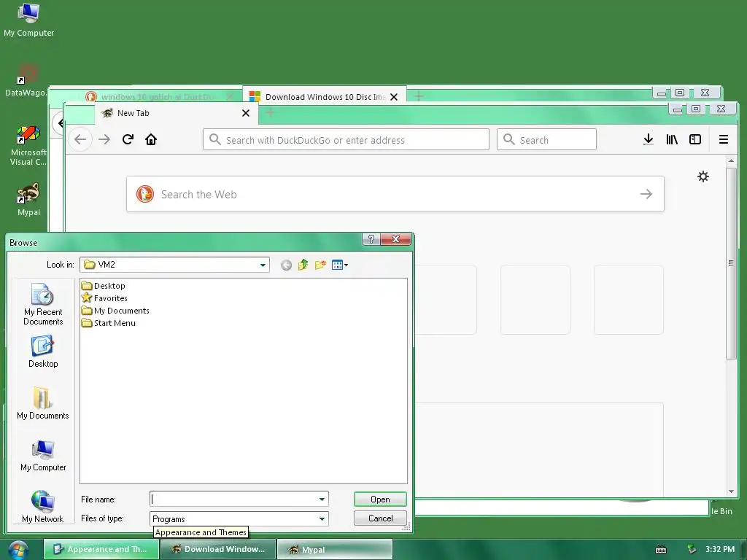Open My Computer desktop icon
Viewport: 747px width, 560px height.
[28, 20]
